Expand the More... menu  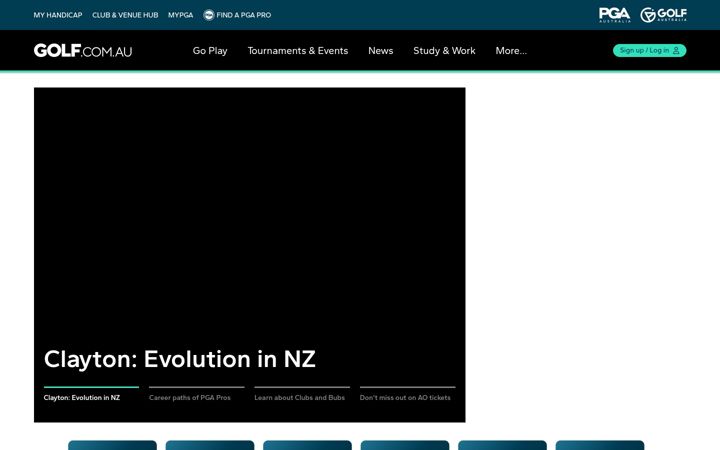[511, 51]
